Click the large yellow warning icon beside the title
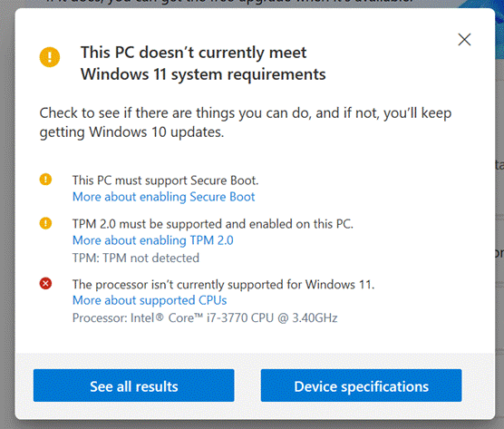504x429 pixels. click(50, 57)
